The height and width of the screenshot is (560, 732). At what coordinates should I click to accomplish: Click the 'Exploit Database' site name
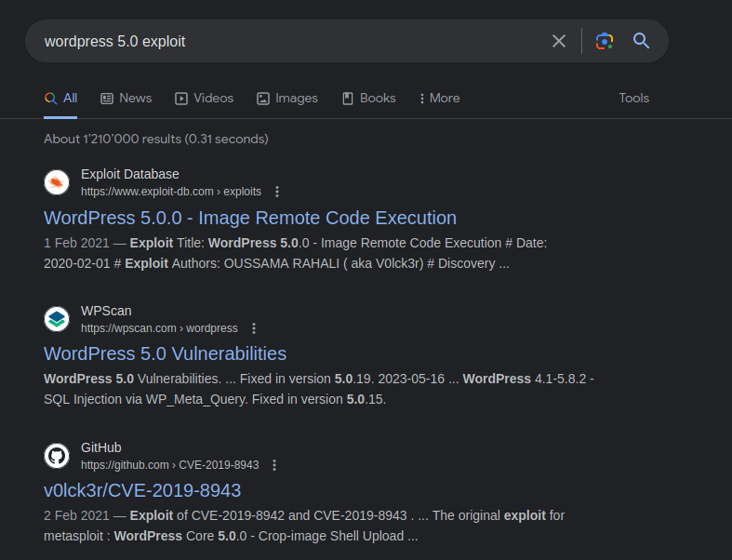[130, 174]
